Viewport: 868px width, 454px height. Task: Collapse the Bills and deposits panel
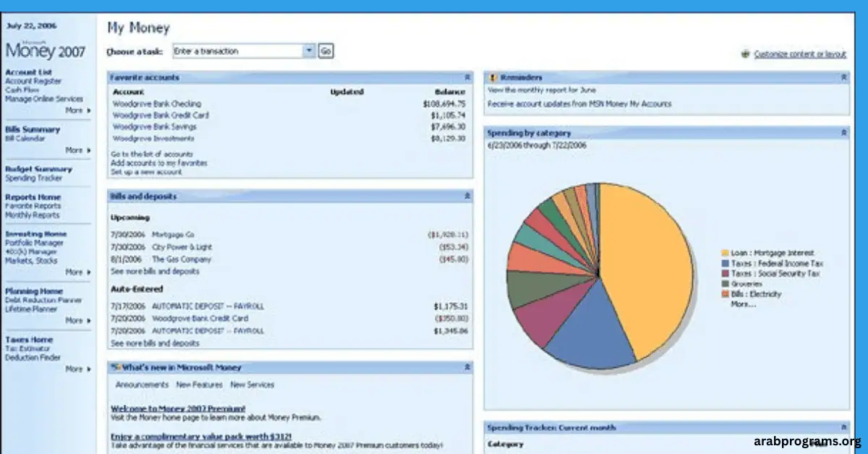pos(467,196)
